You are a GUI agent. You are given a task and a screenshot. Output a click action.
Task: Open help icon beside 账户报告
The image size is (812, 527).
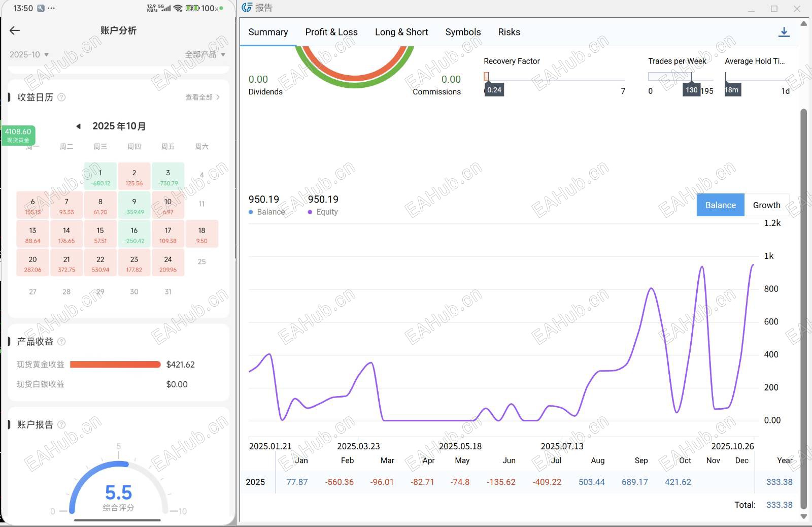(x=61, y=424)
